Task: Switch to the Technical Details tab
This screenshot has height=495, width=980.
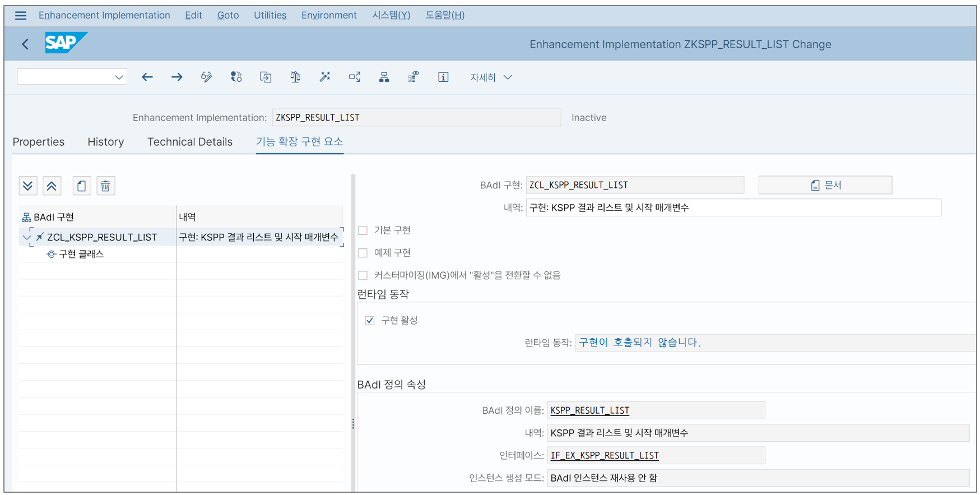Action: [x=190, y=142]
